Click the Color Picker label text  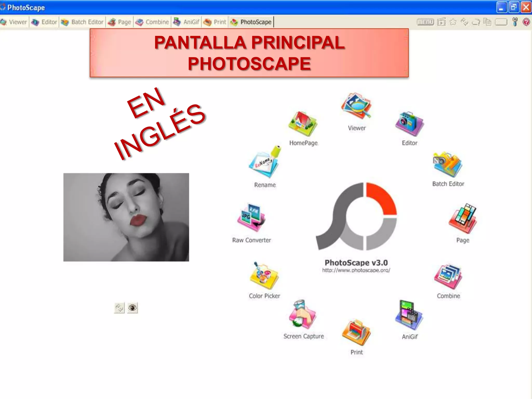(x=264, y=296)
